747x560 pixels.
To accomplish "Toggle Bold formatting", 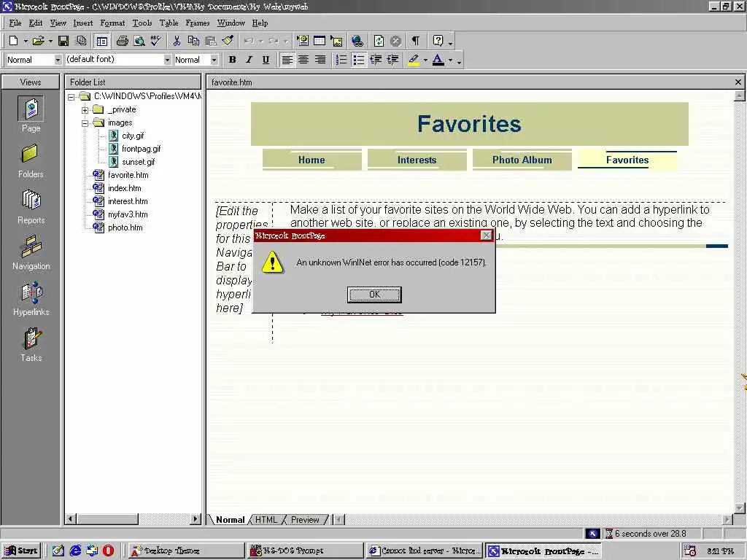I will pos(232,60).
